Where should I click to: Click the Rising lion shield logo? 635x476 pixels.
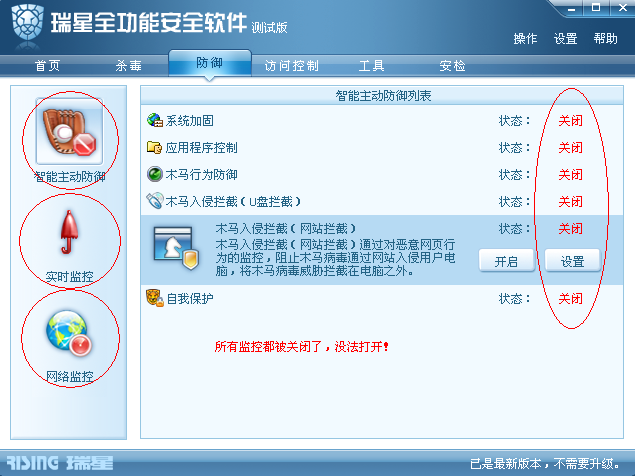27,24
